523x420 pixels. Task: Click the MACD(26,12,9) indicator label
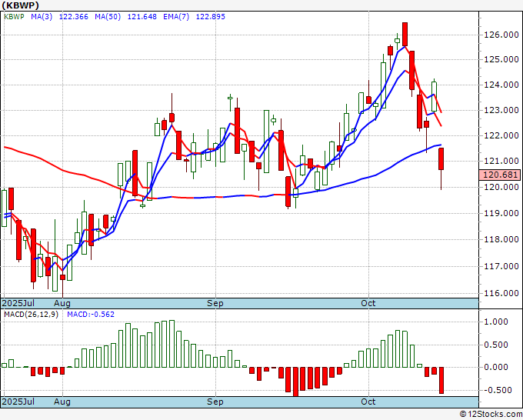click(x=31, y=315)
